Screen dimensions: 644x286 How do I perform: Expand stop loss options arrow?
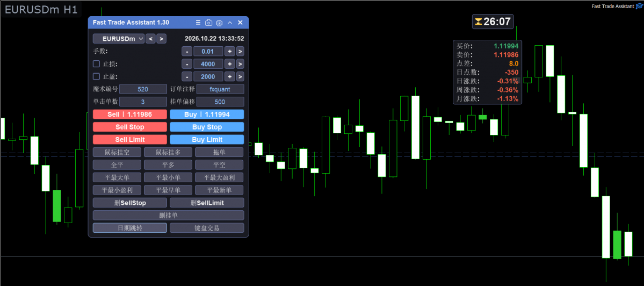tap(240, 64)
